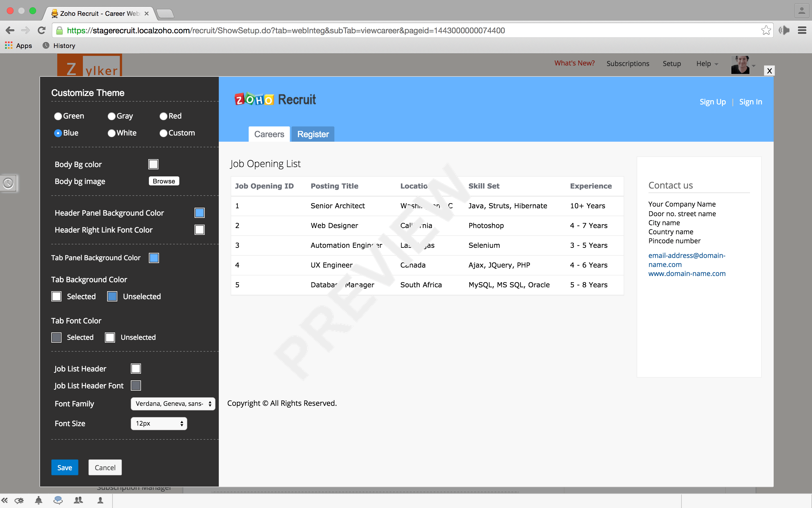Expand the Help menu
Screen dimensions: 812x508
click(x=707, y=63)
